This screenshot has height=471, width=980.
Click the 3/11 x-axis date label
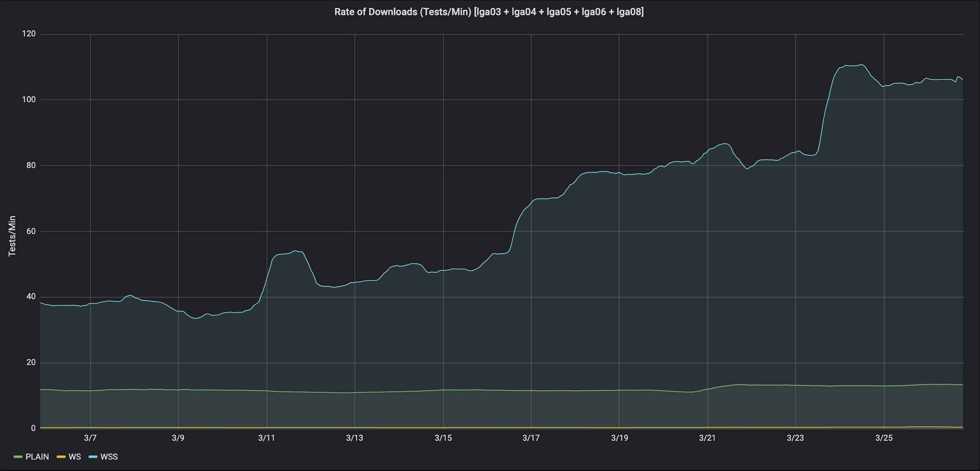coord(267,438)
